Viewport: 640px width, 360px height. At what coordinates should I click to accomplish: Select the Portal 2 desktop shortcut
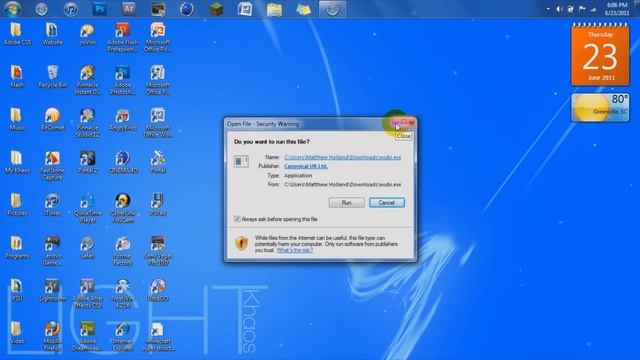click(x=87, y=162)
